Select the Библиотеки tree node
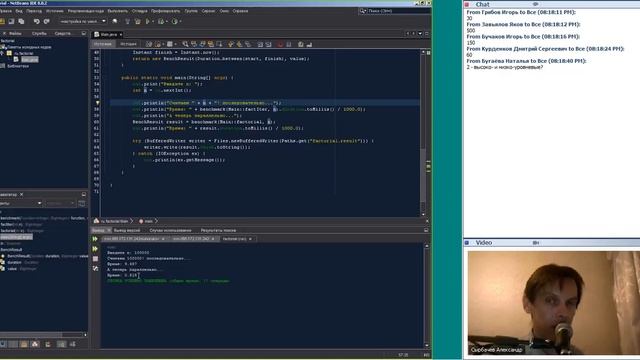Viewport: 640px width, 360px height. point(18,66)
